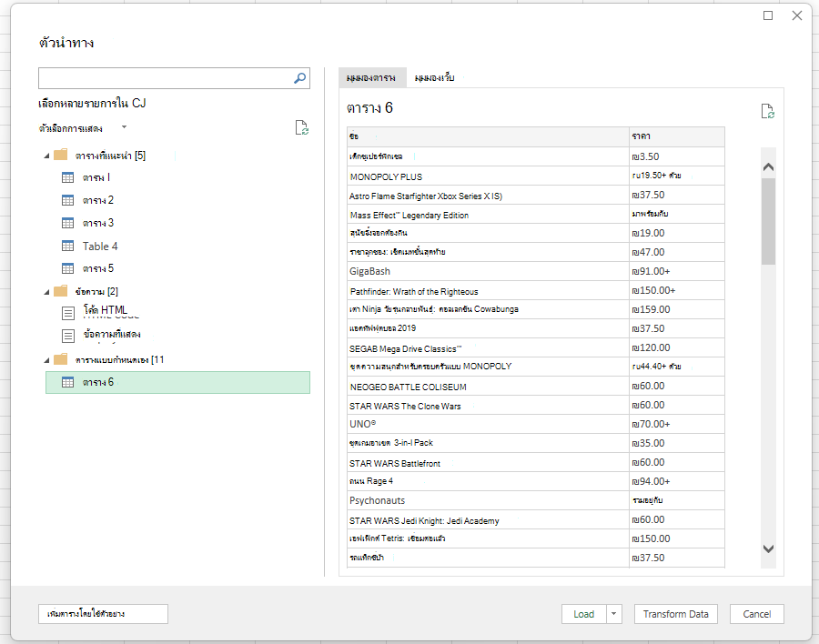Click the GigaBash cell
The width and height of the screenshot is (819, 644).
click(x=488, y=272)
